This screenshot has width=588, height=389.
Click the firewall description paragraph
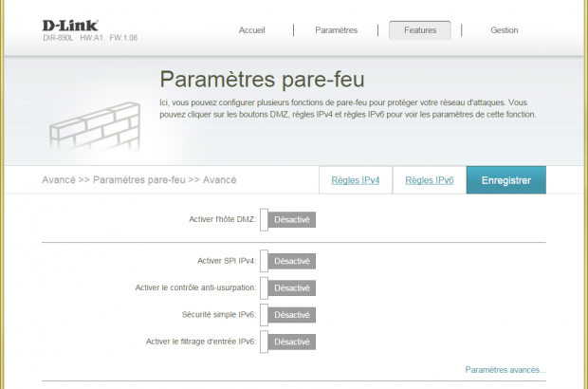[347, 107]
